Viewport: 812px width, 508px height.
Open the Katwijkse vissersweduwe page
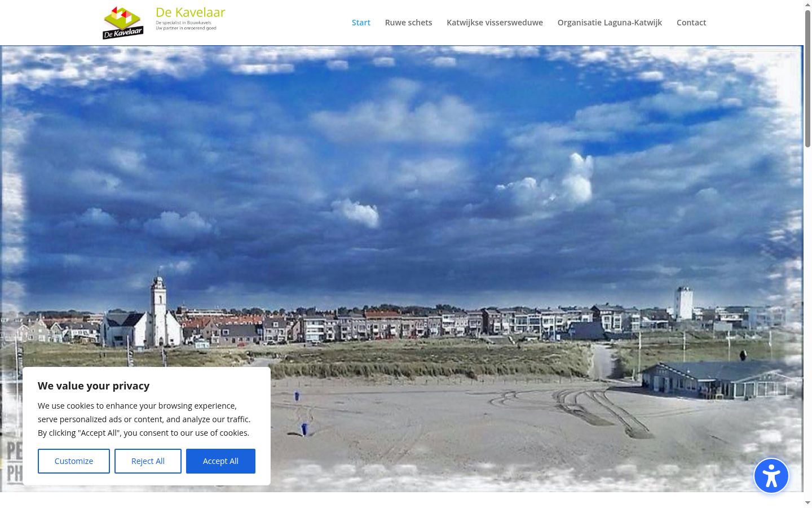[495, 23]
